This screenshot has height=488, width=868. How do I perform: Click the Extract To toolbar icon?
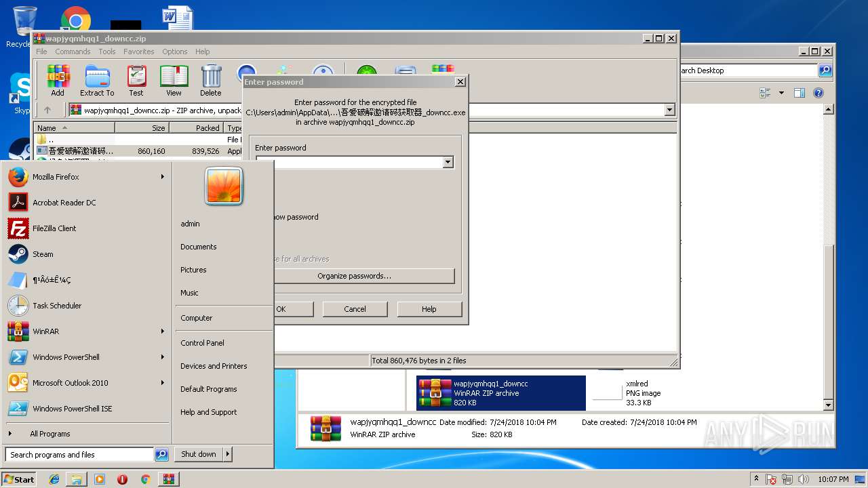(97, 81)
